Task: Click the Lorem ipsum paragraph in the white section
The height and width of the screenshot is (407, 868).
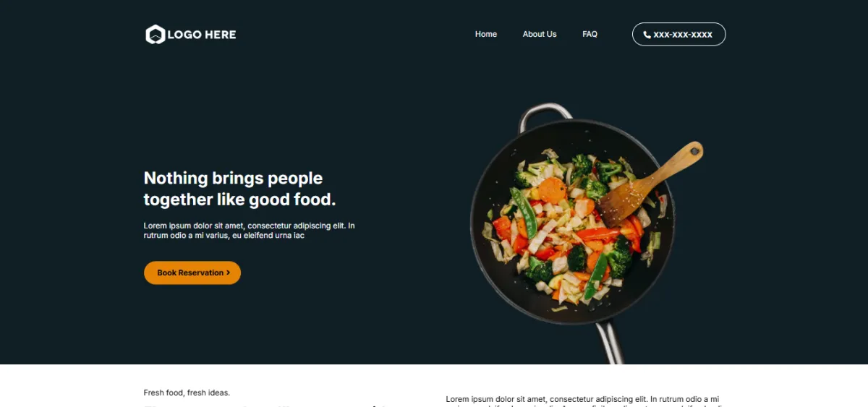Action: coord(582,400)
